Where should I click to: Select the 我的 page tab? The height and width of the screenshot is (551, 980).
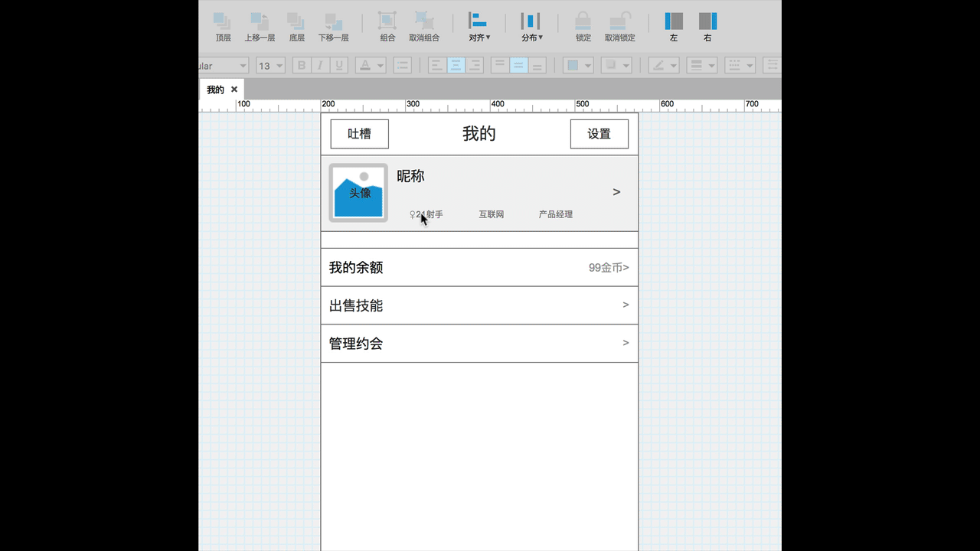215,90
